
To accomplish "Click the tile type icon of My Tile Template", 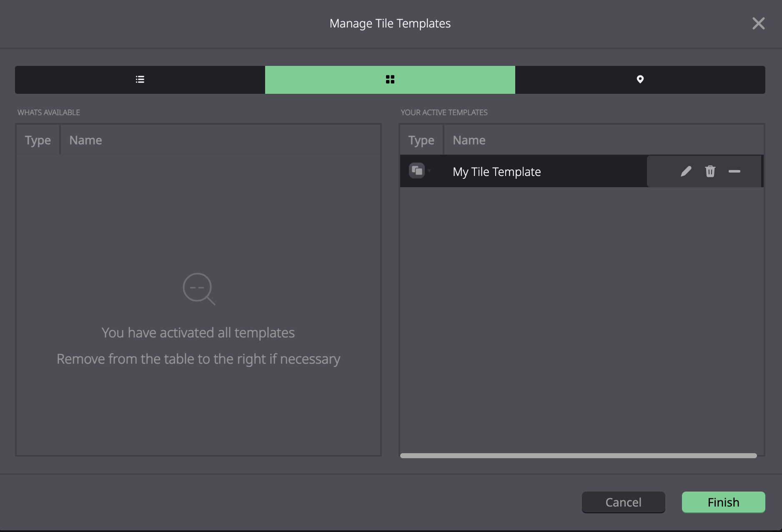I will [x=417, y=171].
